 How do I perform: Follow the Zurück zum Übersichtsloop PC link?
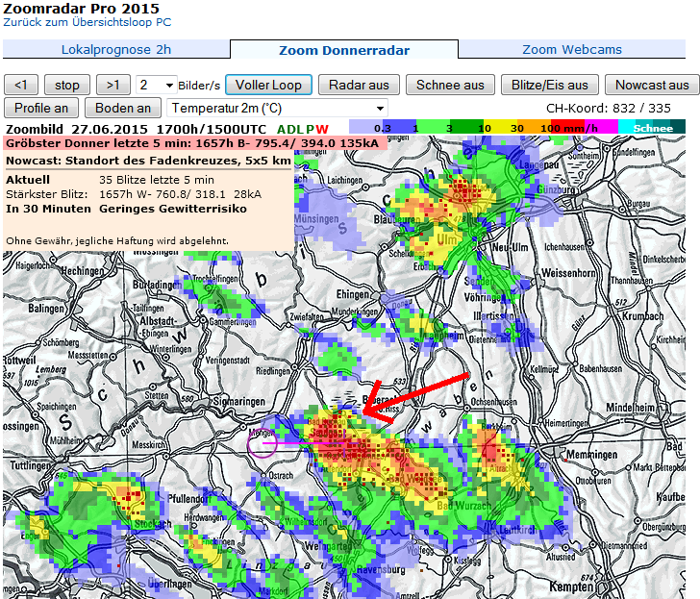[88, 21]
